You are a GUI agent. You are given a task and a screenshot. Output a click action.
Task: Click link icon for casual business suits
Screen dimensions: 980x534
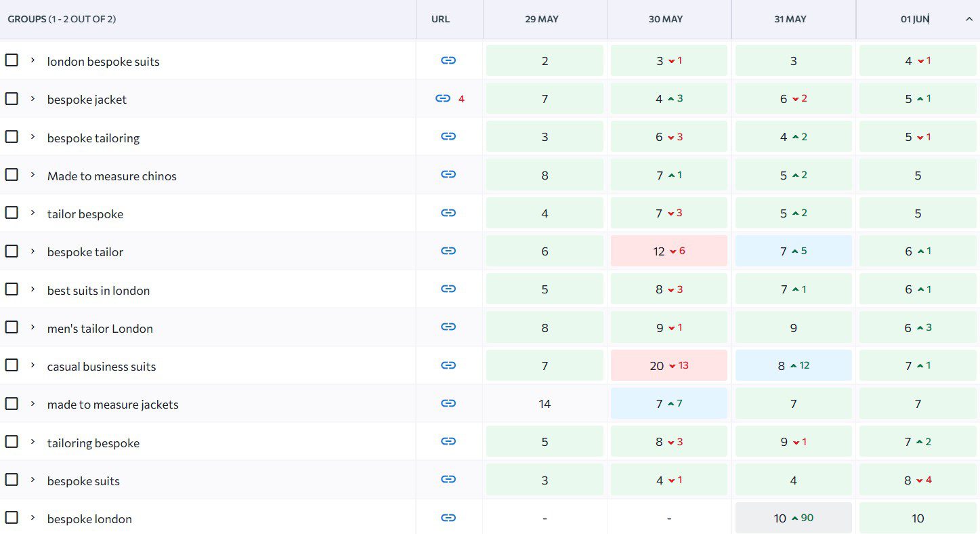(448, 365)
